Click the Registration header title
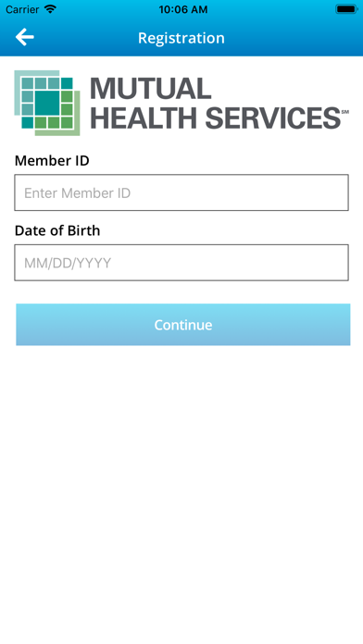 point(181,38)
